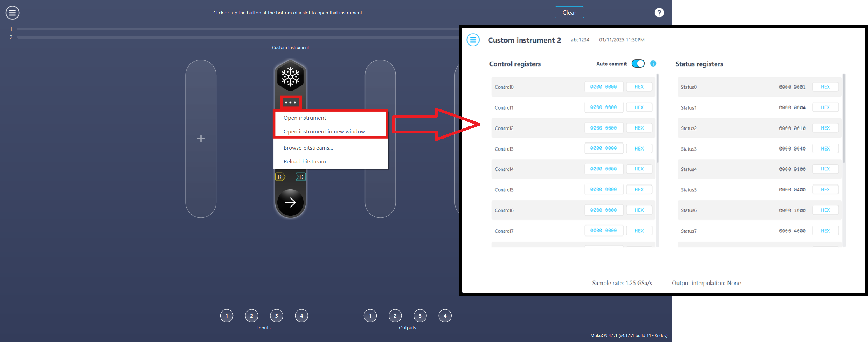Open the hamburger menu at top left
Screen dimensions: 868x342
tap(12, 12)
